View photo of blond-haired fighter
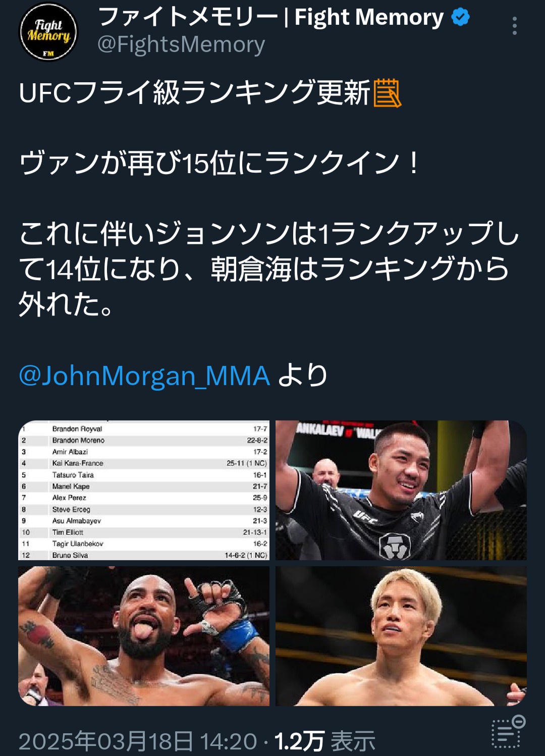545x756 pixels. pyautogui.click(x=401, y=636)
